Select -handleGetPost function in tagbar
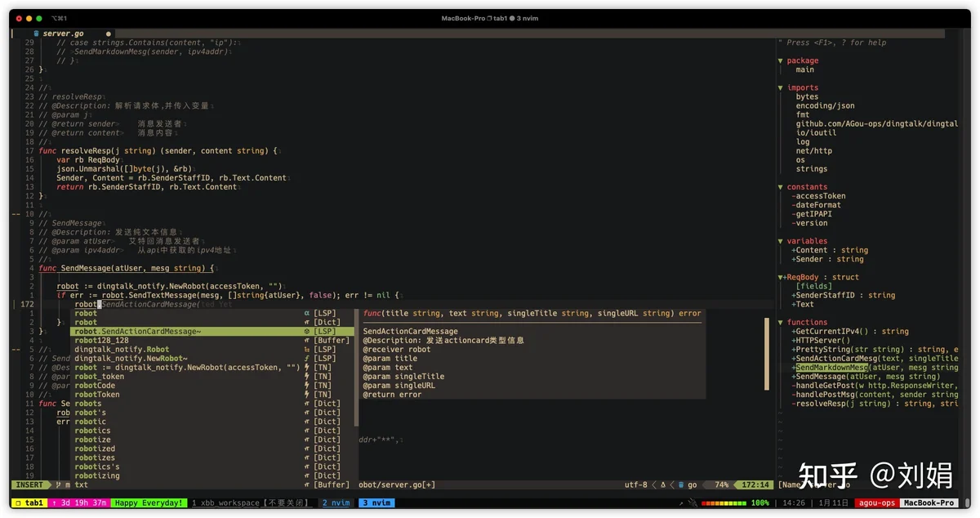This screenshot has width=980, height=518. pyautogui.click(x=875, y=386)
